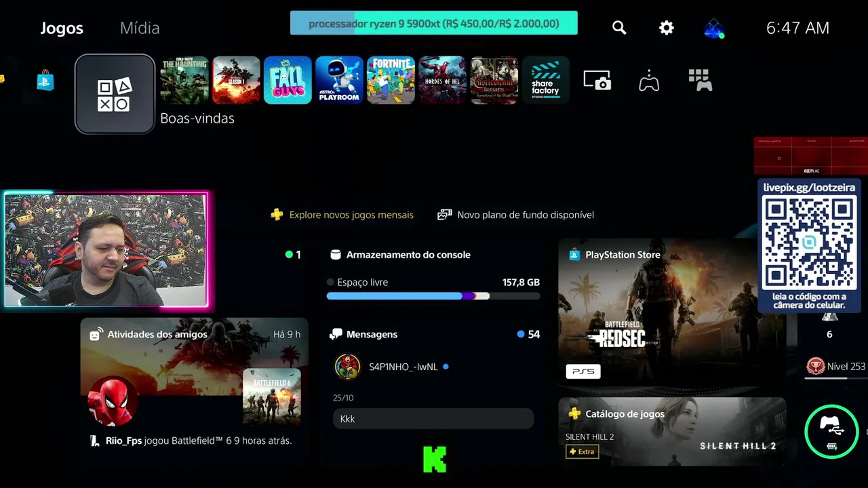
Task: Open the Hordes of Hel game tile
Action: coord(442,80)
